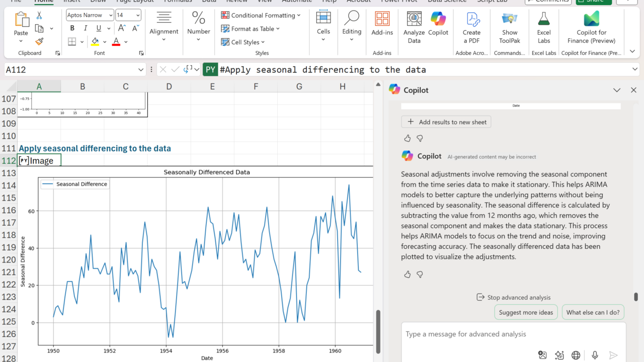The height and width of the screenshot is (362, 644).
Task: Click Suggest more ideas button
Action: (x=526, y=312)
